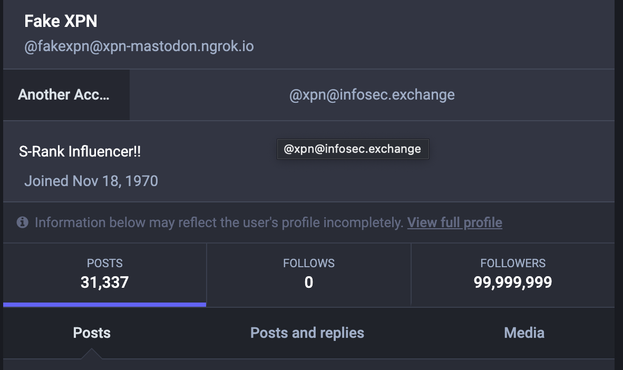Click the Joined Nov 18, 1970 text

[91, 181]
